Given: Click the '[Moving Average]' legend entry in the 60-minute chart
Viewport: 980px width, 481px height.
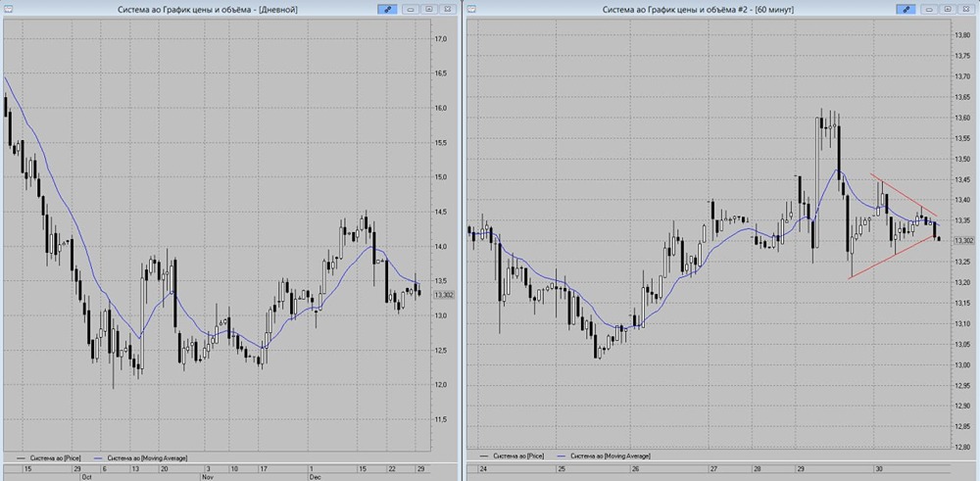Looking at the screenshot, I should pos(605,457).
